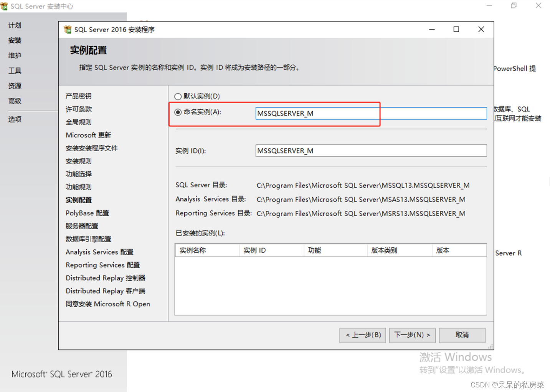Viewport: 550px width, 392px height.
Task: Proceed with the 下一步(N) button
Action: coord(412,335)
